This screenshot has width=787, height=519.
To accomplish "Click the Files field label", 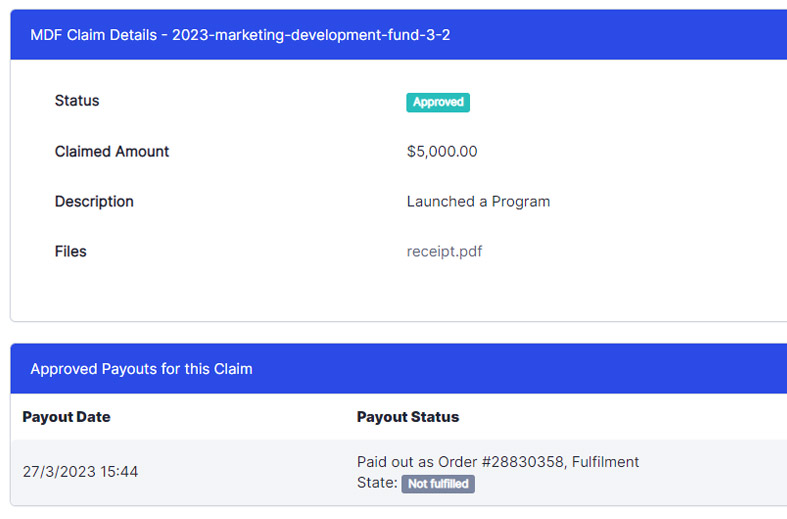I will pos(70,252).
